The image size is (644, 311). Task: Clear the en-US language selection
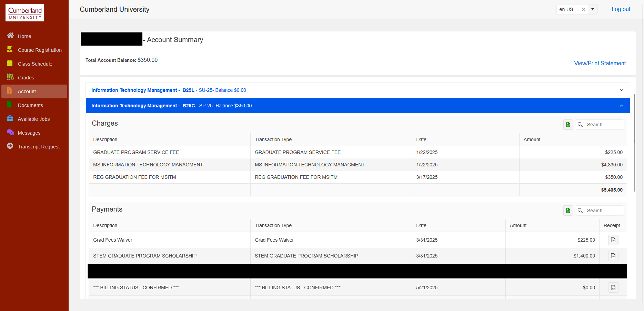click(x=584, y=9)
